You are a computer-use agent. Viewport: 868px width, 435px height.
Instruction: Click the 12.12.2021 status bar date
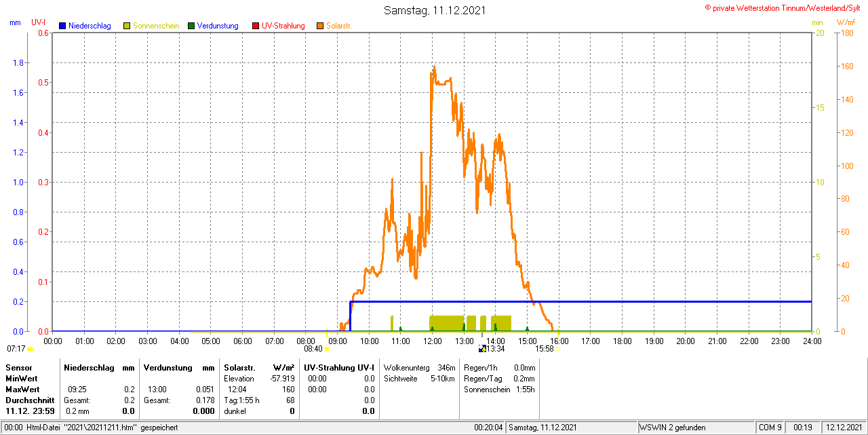(x=843, y=428)
